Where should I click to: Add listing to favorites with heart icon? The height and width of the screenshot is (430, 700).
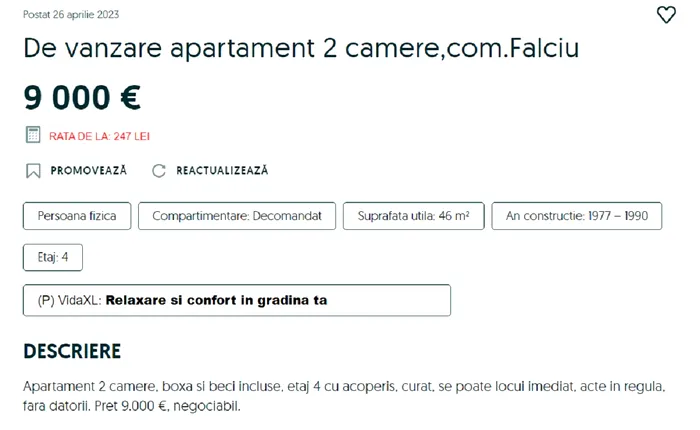[666, 15]
